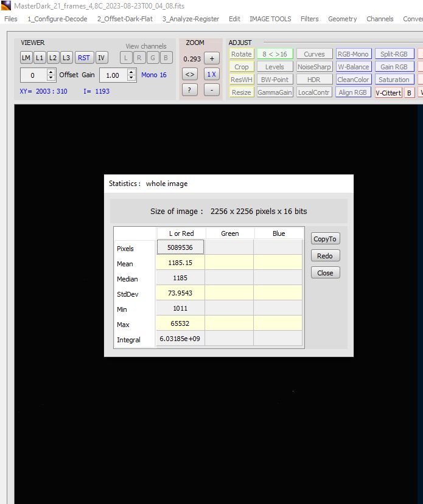
Task: Open the IMAGE TOOLS menu
Action: pyautogui.click(x=270, y=19)
